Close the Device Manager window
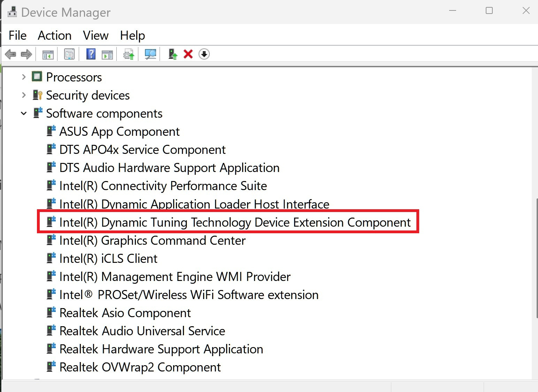Viewport: 538px width, 392px height. (526, 11)
